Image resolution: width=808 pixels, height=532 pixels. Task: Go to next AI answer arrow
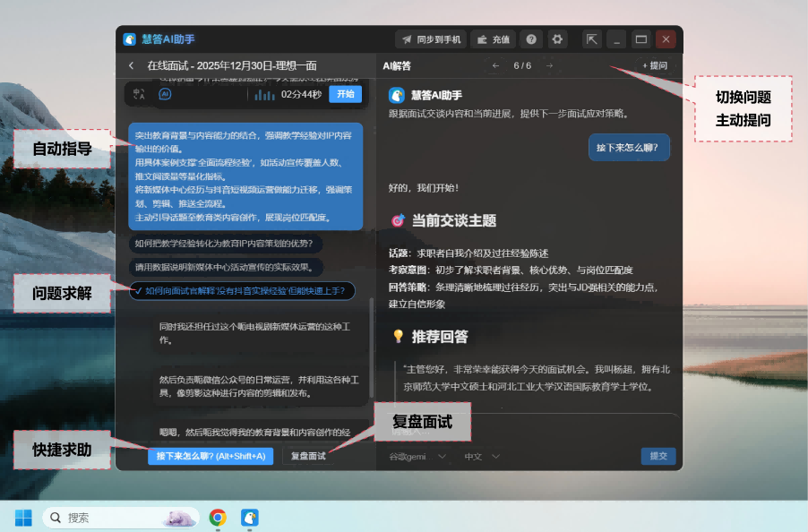(550, 65)
